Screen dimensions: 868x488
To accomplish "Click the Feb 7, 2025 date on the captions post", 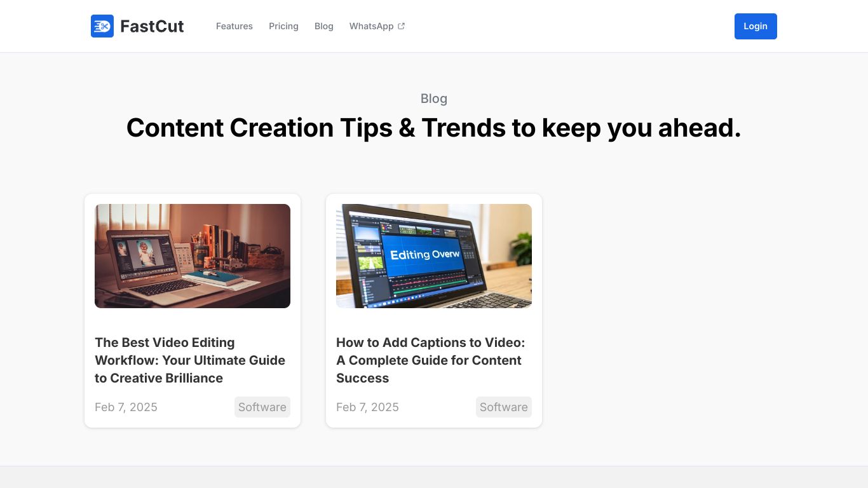I will 367,407.
